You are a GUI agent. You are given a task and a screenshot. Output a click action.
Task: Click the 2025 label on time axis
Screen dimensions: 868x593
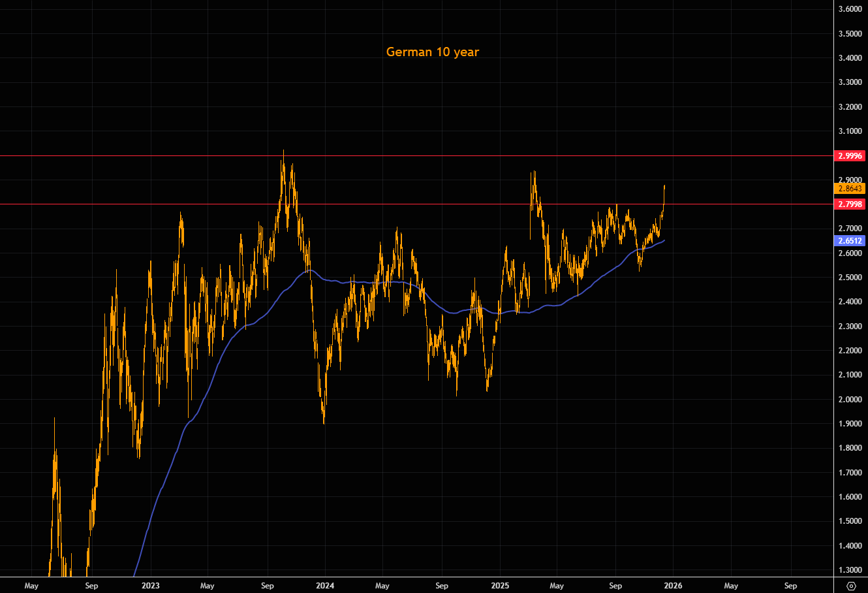tap(499, 586)
